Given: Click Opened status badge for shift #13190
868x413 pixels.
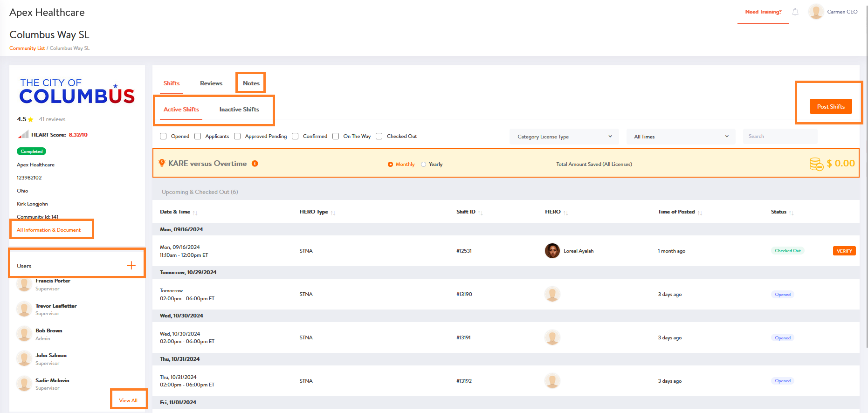Looking at the screenshot, I should (x=783, y=295).
